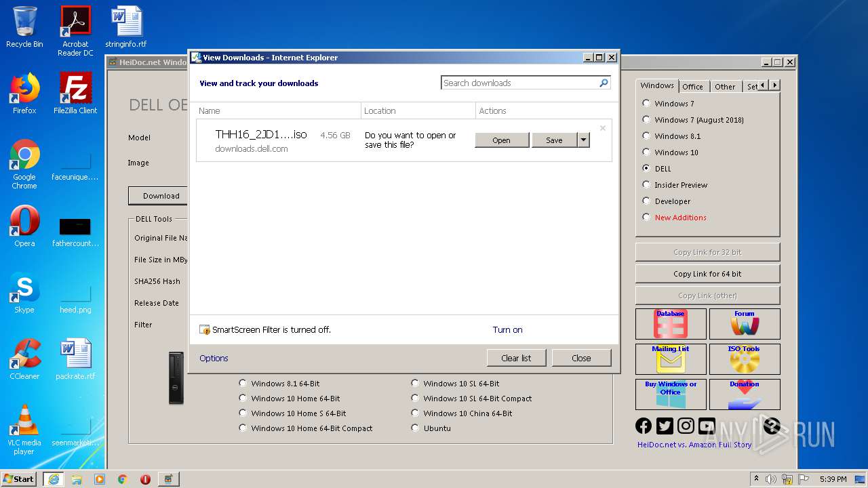
Task: Choose Windows 10 SL 64-Bit Compact filter
Action: (415, 399)
